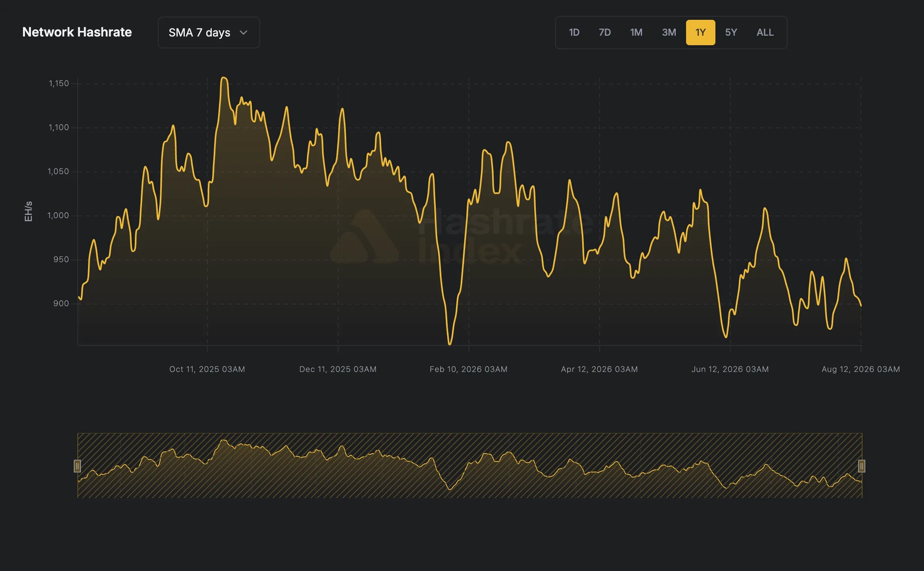
Task: Grab the right range slider handle
Action: point(862,466)
